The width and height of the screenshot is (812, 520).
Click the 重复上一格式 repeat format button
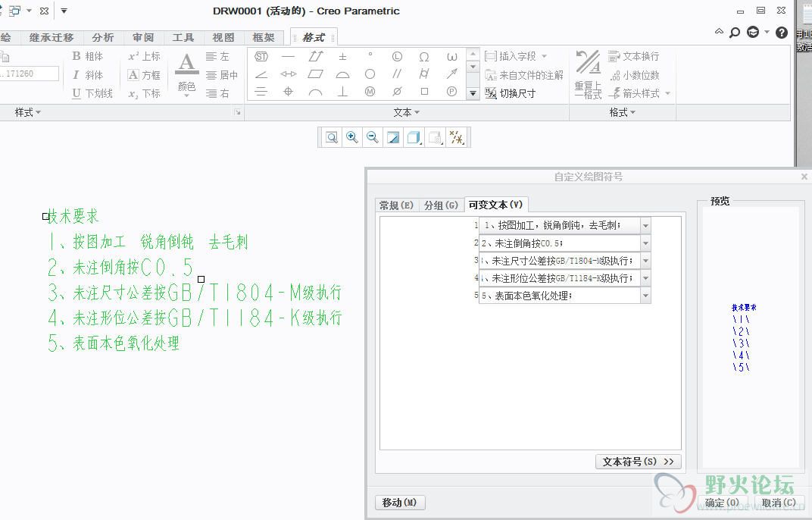[589, 74]
